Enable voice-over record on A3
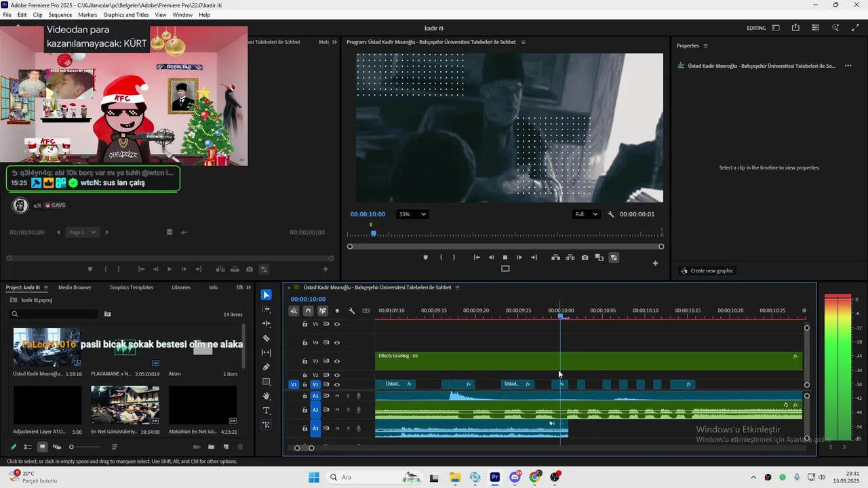The height and width of the screenshot is (488, 868). click(x=359, y=428)
